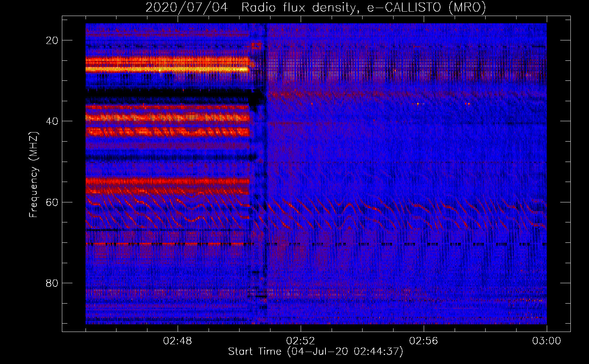
Task: Click the frequency tick label 20
Action: 52,40
